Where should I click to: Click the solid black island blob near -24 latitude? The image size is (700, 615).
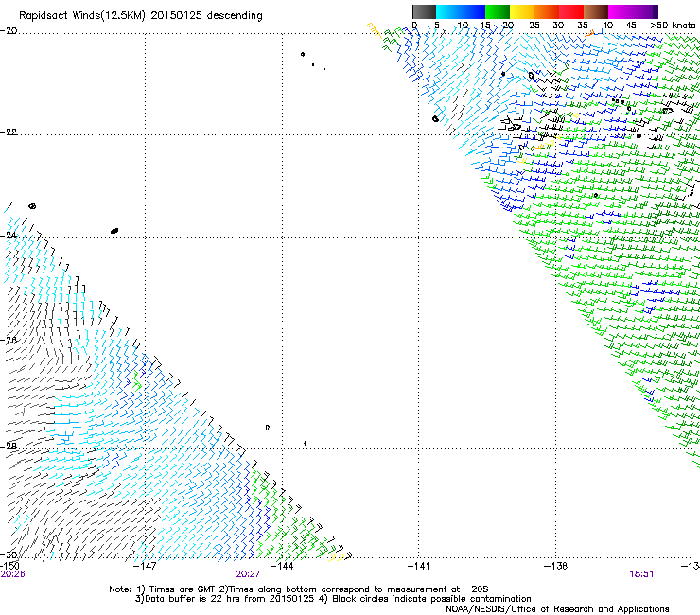(x=114, y=231)
